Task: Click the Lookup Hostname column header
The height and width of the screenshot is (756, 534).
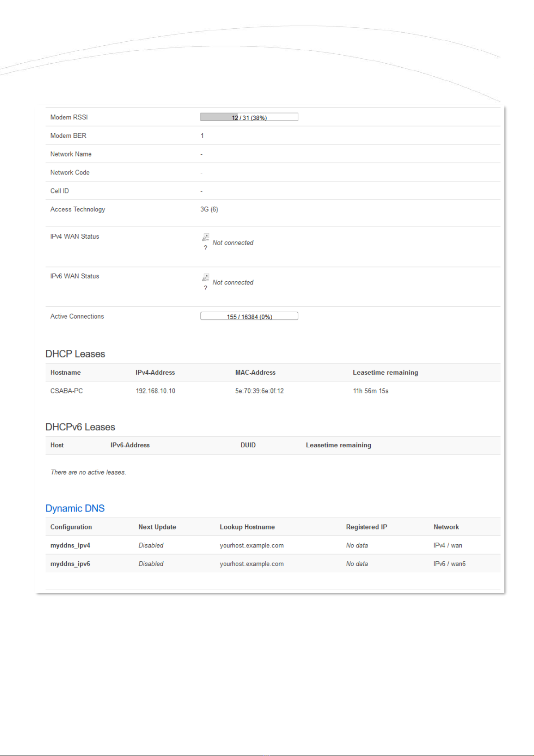Action: [247, 527]
